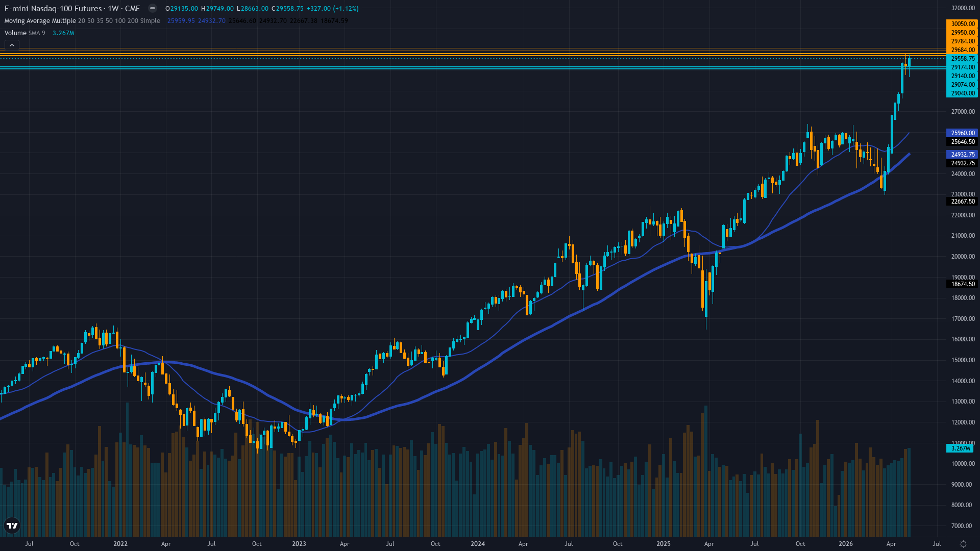Click the 2025 label on time axis
The width and height of the screenshot is (980, 551).
[664, 544]
